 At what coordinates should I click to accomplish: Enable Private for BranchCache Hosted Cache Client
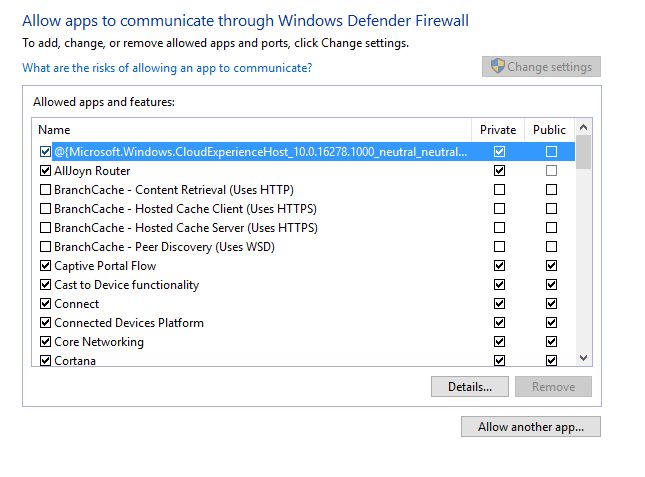499,208
